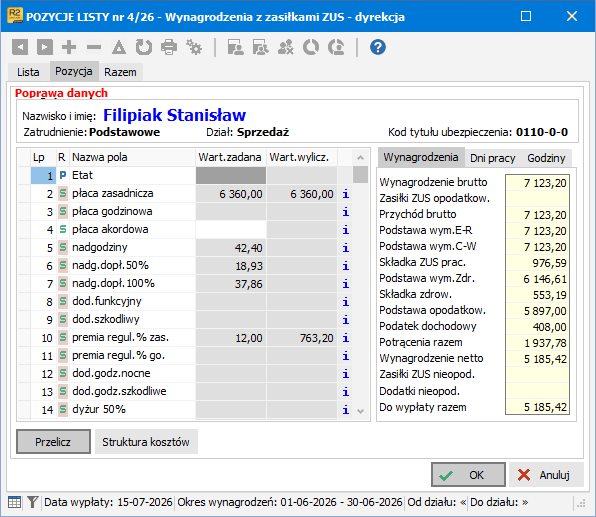Viewport: 596px width, 517px height.
Task: Click the nadgodziny value 42,40
Action: [231, 248]
